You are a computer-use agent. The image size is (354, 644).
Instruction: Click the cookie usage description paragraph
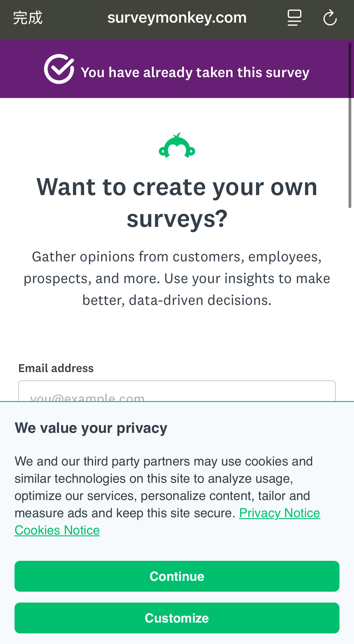click(x=167, y=496)
